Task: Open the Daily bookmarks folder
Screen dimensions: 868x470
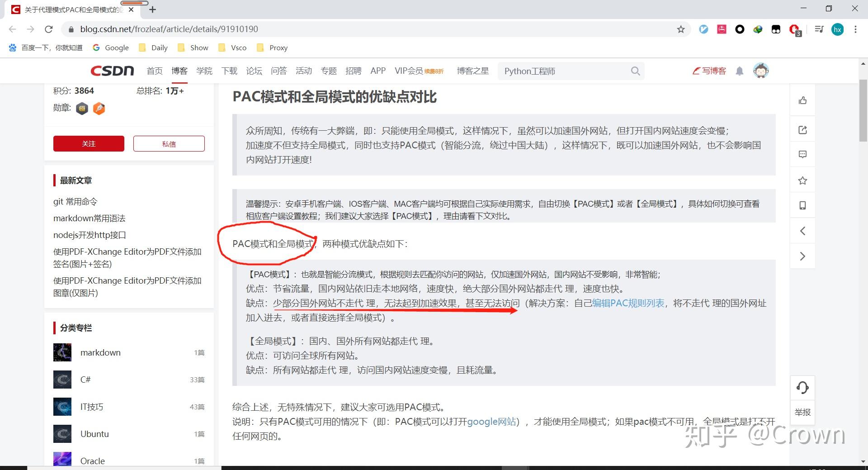Action: [x=153, y=48]
